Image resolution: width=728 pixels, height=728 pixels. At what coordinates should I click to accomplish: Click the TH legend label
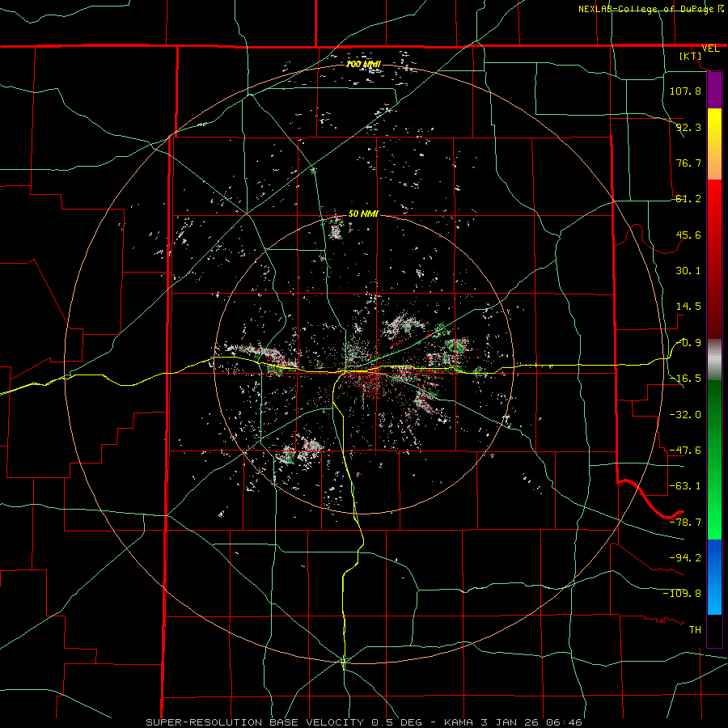[695, 629]
